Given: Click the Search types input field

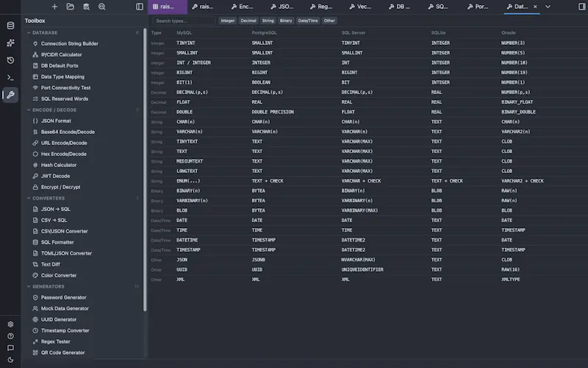Looking at the screenshot, I should 184,21.
